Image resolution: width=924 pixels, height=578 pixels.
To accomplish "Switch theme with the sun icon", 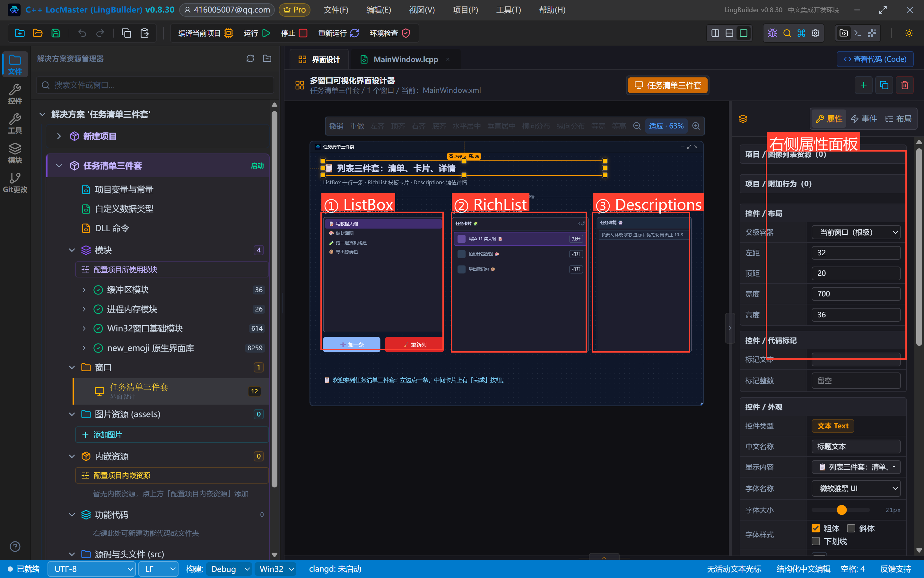I will tap(909, 33).
